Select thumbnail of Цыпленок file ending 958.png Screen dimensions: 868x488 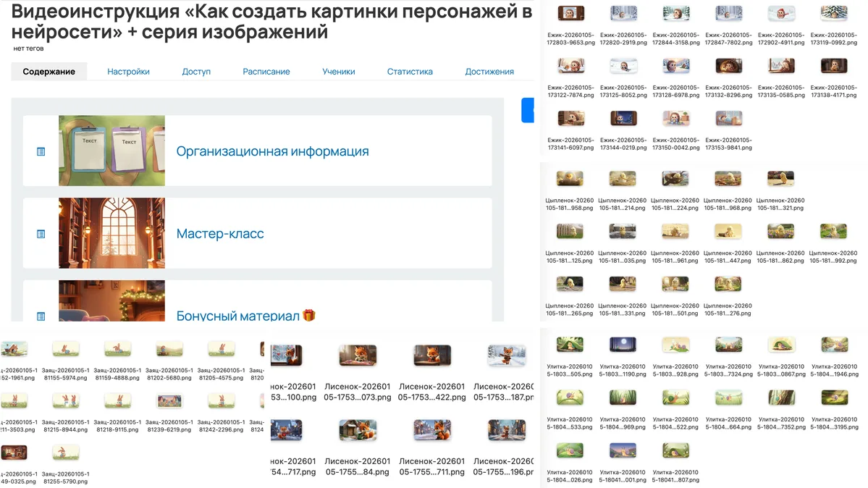[570, 178]
